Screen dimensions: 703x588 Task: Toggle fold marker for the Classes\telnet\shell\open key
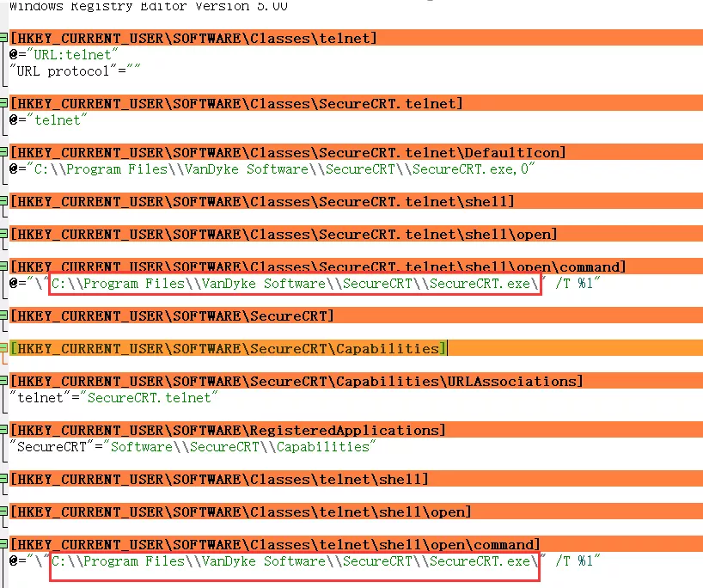point(4,511)
